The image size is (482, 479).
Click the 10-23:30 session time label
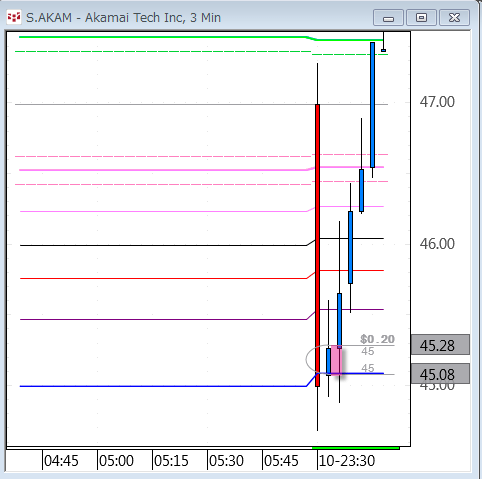pyautogui.click(x=347, y=461)
